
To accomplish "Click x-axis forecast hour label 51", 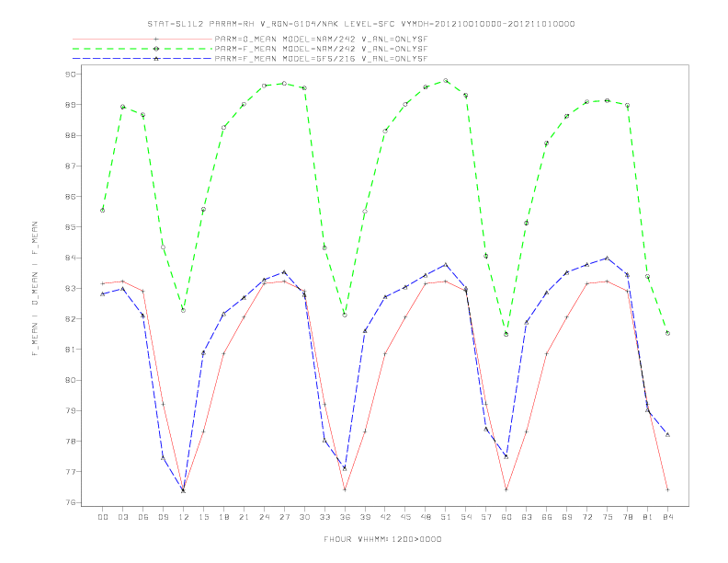I will coord(446,517).
